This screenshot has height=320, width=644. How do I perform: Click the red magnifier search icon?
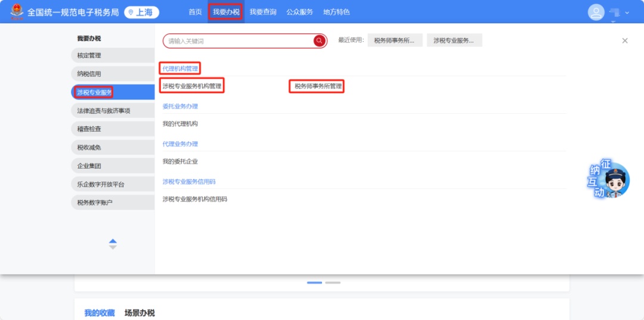pos(320,41)
